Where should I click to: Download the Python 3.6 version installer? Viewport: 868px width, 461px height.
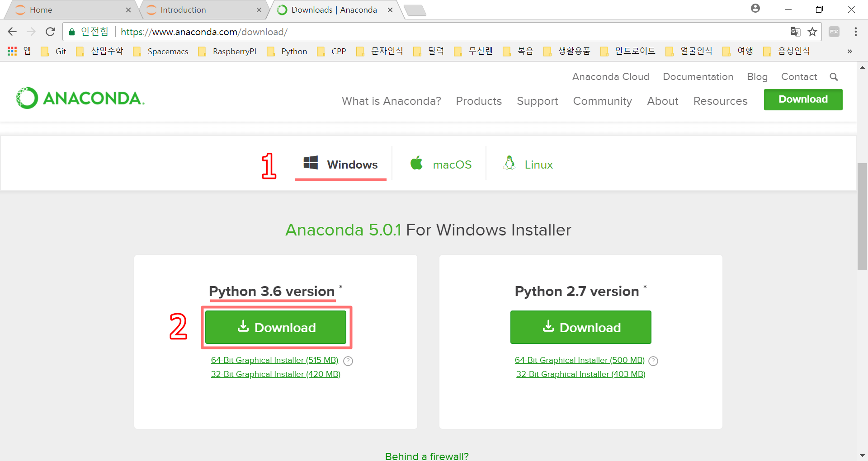click(x=276, y=327)
